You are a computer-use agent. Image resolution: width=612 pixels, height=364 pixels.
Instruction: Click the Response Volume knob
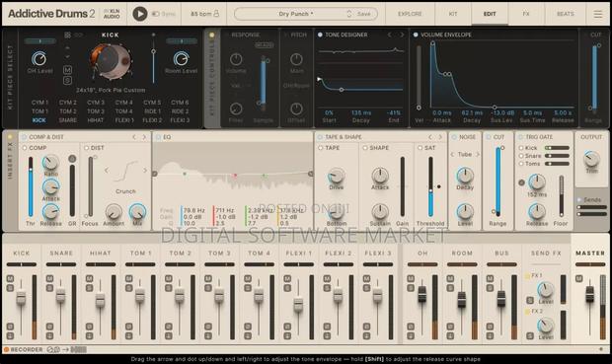(236, 59)
